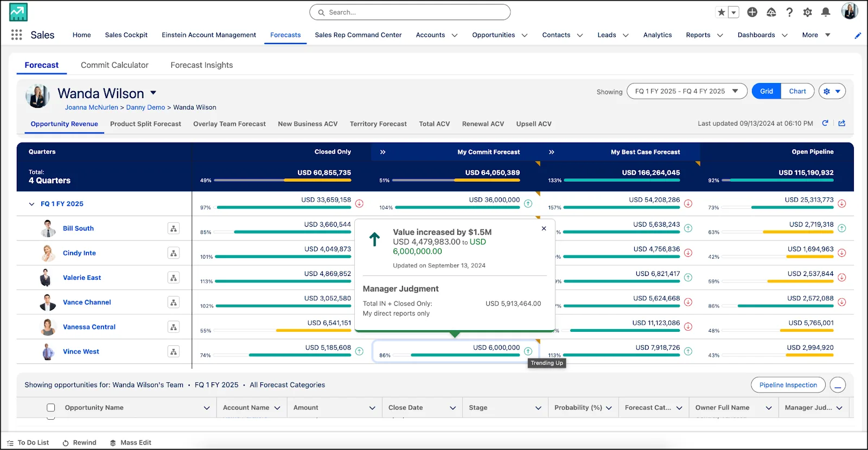Open the help question mark icon
868x450 pixels.
tap(789, 12)
